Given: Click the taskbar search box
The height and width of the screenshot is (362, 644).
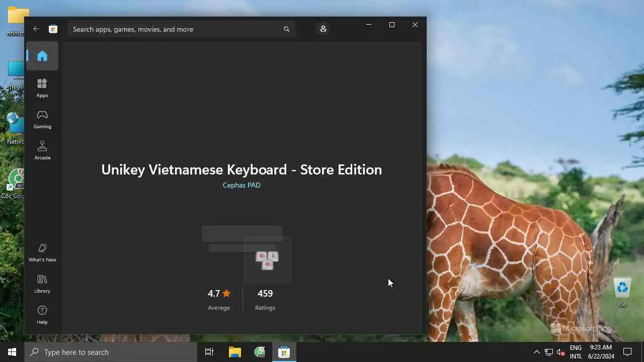Looking at the screenshot, I should 111,352.
